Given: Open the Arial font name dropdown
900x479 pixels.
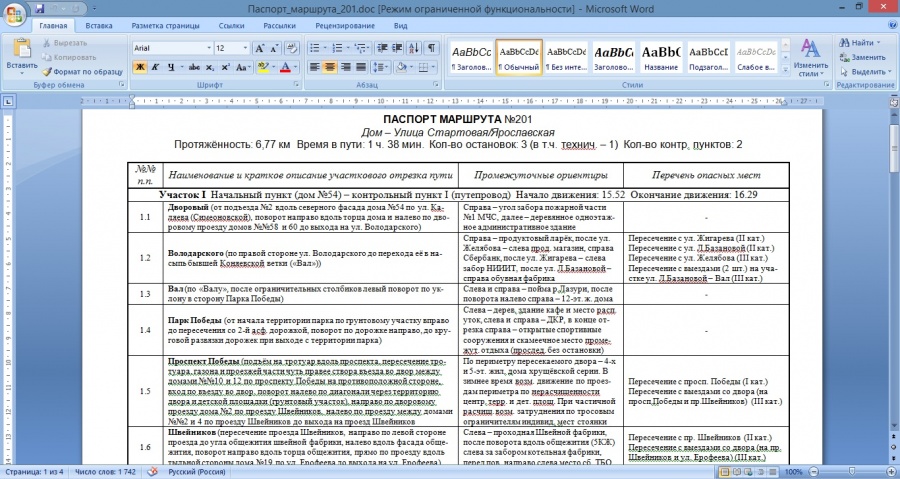Looking at the screenshot, I should tap(209, 48).
